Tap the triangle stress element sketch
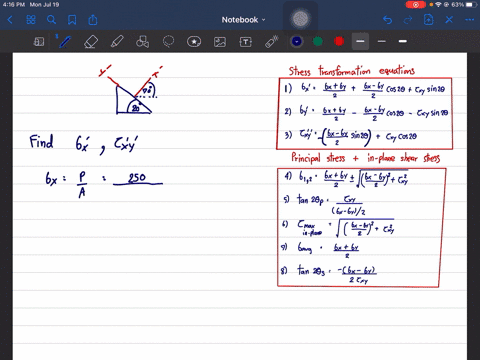Viewport: 480px width, 360px height. click(x=134, y=100)
